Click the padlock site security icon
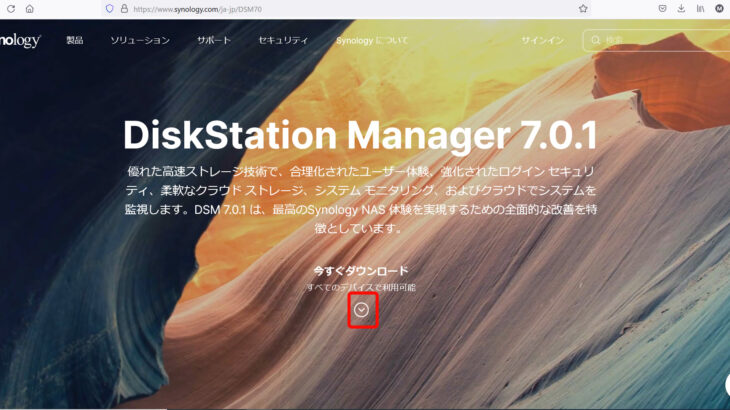 pyautogui.click(x=123, y=8)
